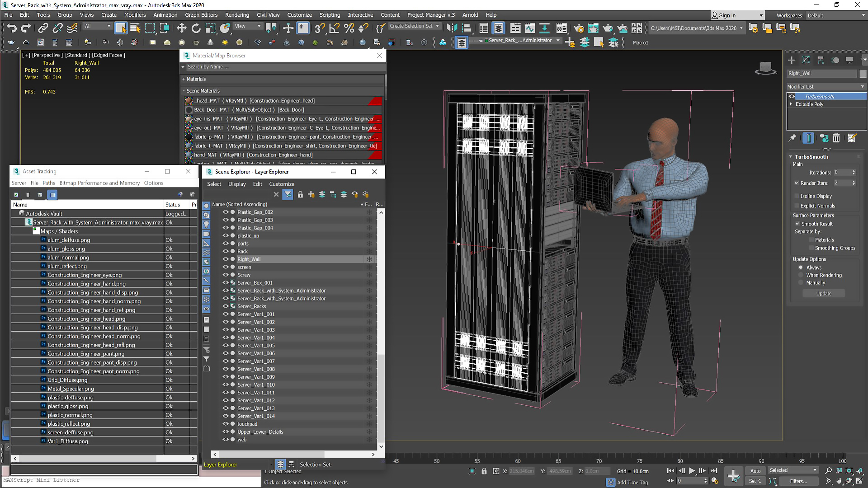Click Pin Stack icon under modifier list

793,138
